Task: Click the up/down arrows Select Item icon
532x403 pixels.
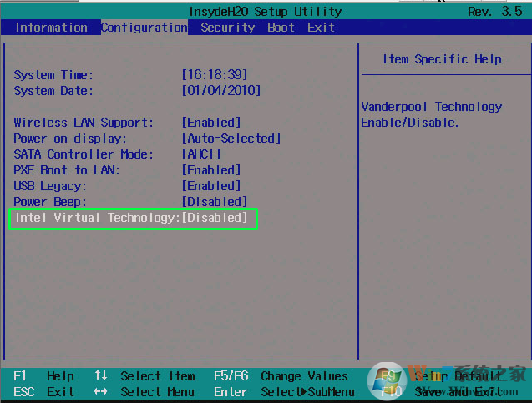Action: coord(101,376)
